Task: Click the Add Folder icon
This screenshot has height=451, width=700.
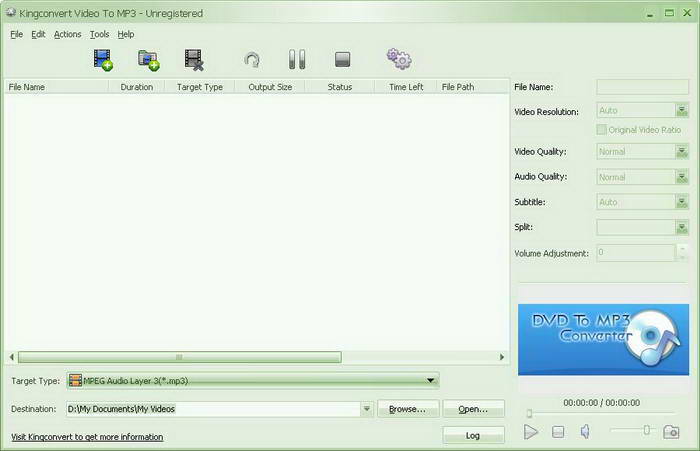Action: (149, 60)
